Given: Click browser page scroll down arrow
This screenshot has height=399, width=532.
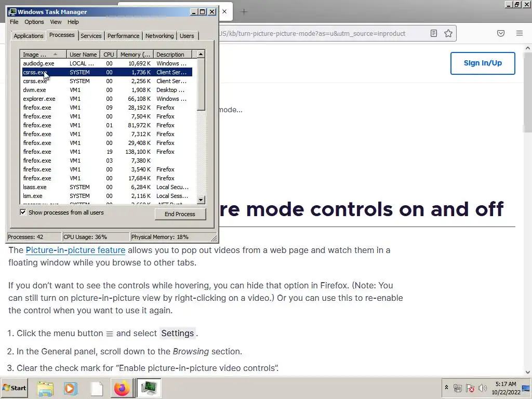Looking at the screenshot, I should [528, 372].
